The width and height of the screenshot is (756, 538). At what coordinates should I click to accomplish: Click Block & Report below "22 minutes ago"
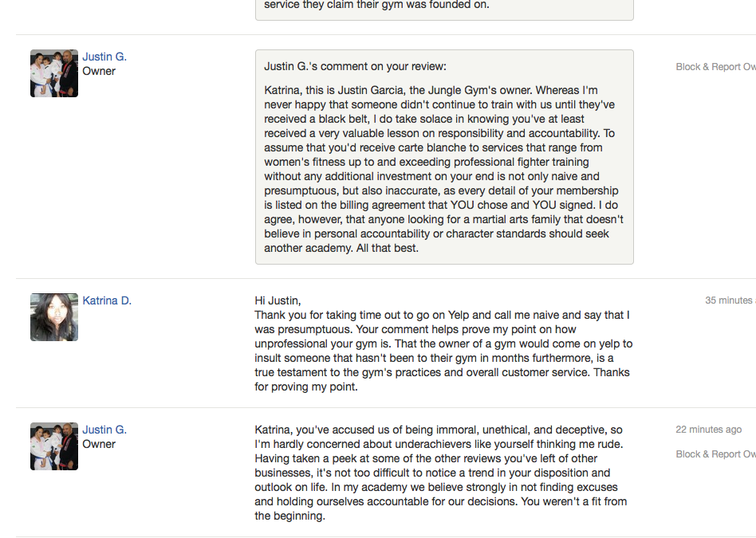click(x=715, y=454)
